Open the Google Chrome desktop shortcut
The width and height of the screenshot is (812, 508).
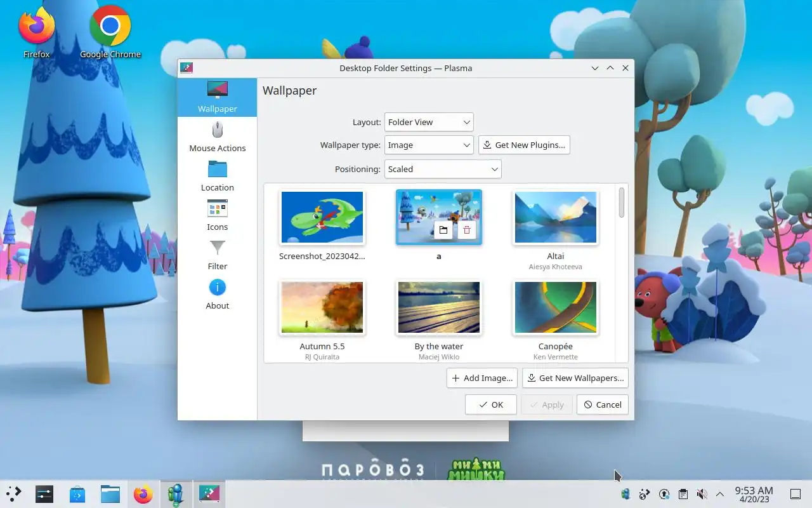(110, 32)
